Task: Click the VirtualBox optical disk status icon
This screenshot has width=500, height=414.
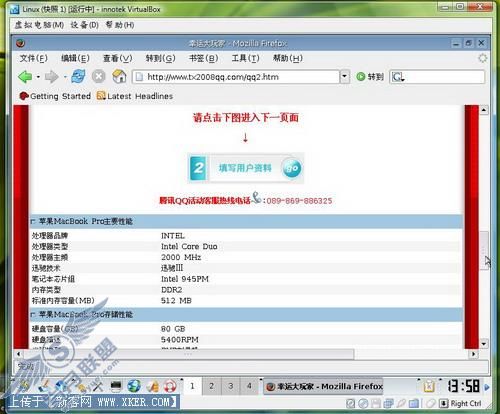Action: pyautogui.click(x=363, y=404)
